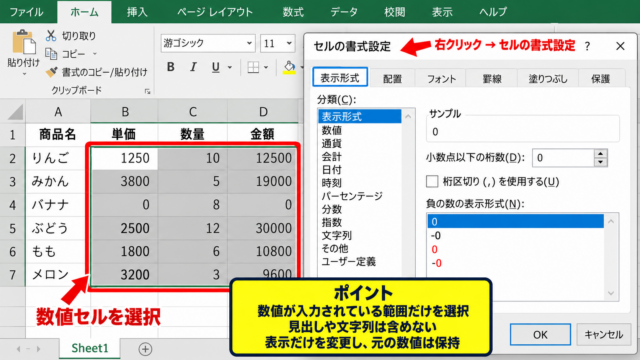Image resolution: width=640 pixels, height=360 pixels.
Task: Click scroll-down arrow of negative format list
Action: click(611, 293)
